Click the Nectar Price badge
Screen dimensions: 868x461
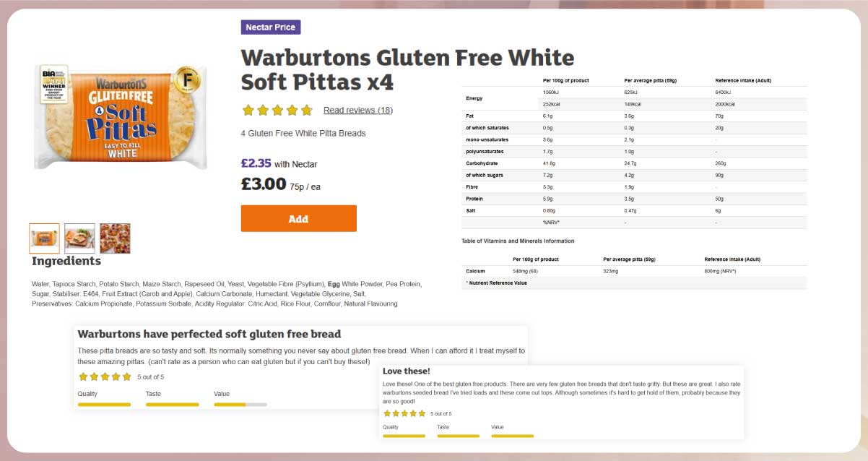coord(271,27)
